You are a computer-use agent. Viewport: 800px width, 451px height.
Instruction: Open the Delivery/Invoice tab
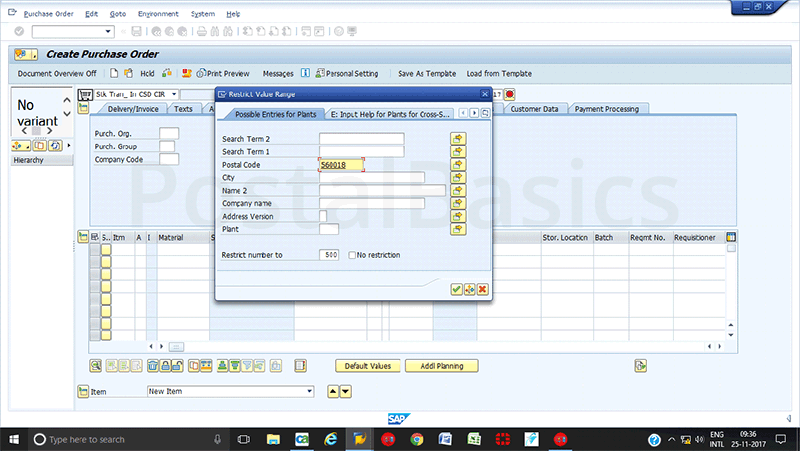tap(133, 109)
